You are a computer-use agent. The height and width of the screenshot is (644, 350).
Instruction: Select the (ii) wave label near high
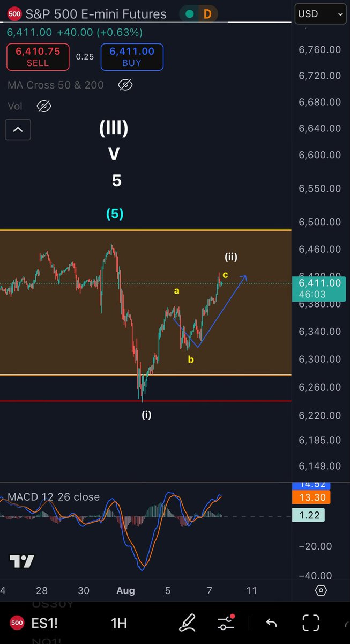tap(231, 257)
